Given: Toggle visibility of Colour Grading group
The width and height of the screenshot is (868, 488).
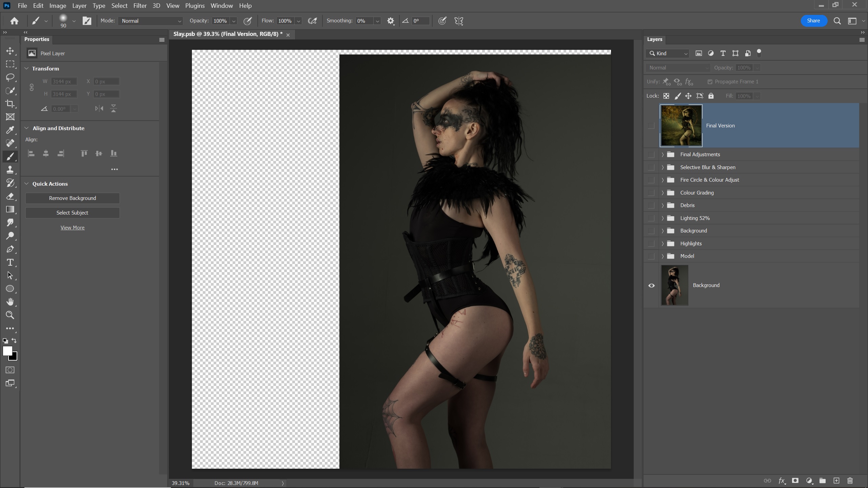Looking at the screenshot, I should [651, 193].
